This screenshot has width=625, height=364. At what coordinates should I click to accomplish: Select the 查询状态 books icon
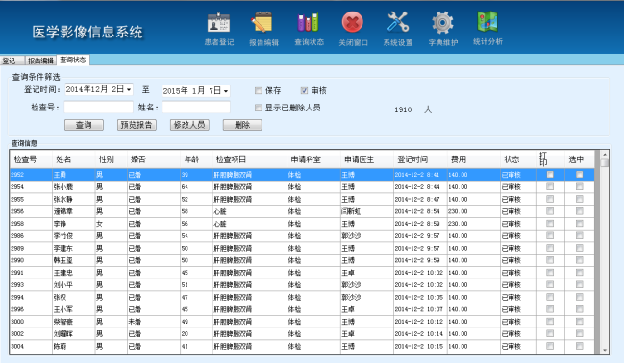click(308, 23)
